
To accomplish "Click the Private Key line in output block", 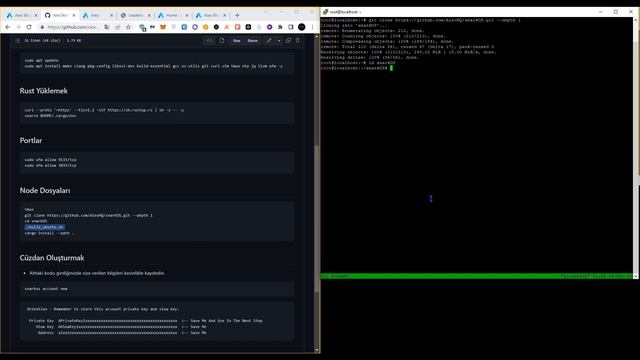I will click(145, 321).
